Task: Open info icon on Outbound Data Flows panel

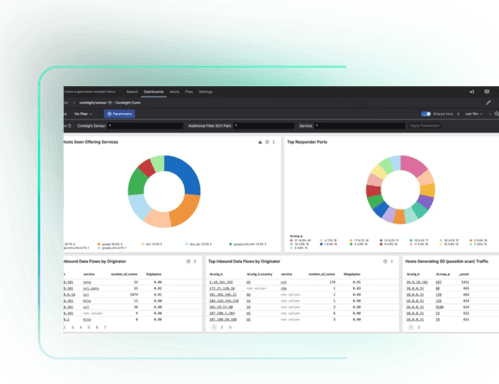Action: (188, 261)
